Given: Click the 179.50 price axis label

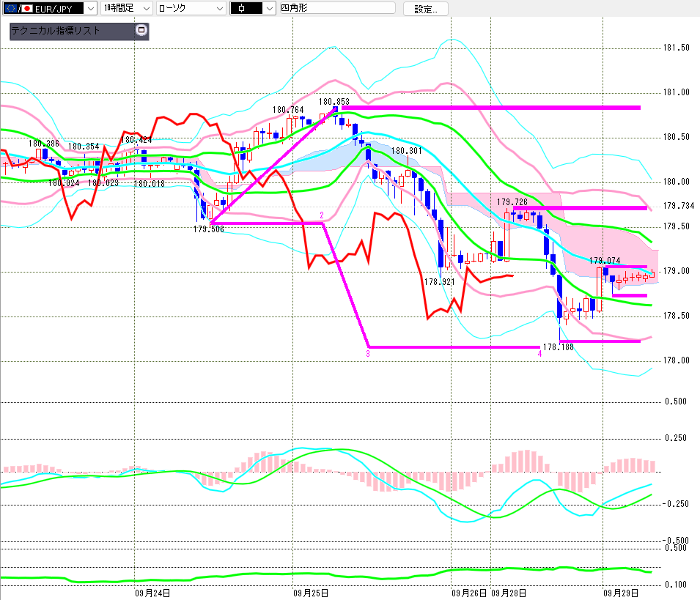Looking at the screenshot, I should (x=676, y=226).
